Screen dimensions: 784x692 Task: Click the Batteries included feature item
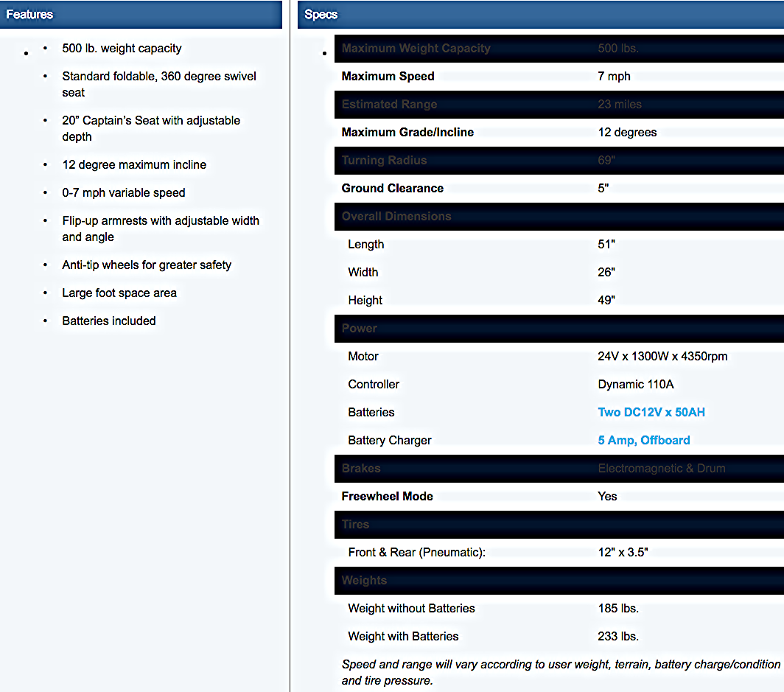tap(109, 321)
